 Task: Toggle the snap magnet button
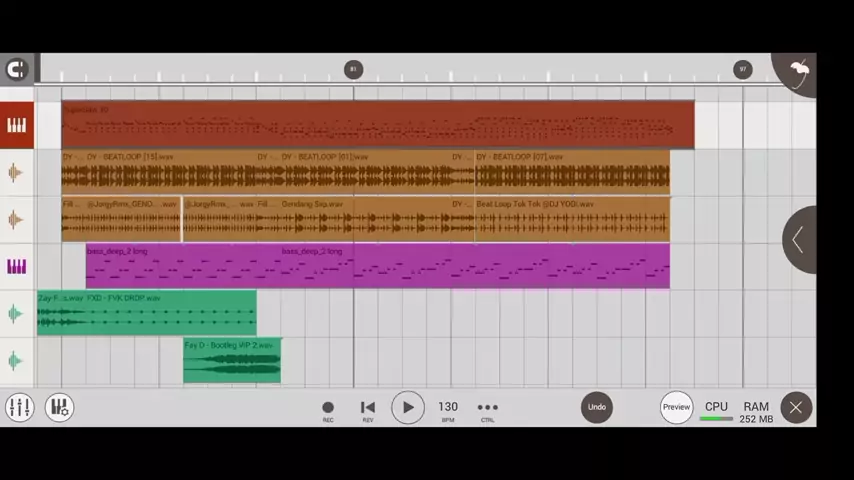tap(16, 69)
